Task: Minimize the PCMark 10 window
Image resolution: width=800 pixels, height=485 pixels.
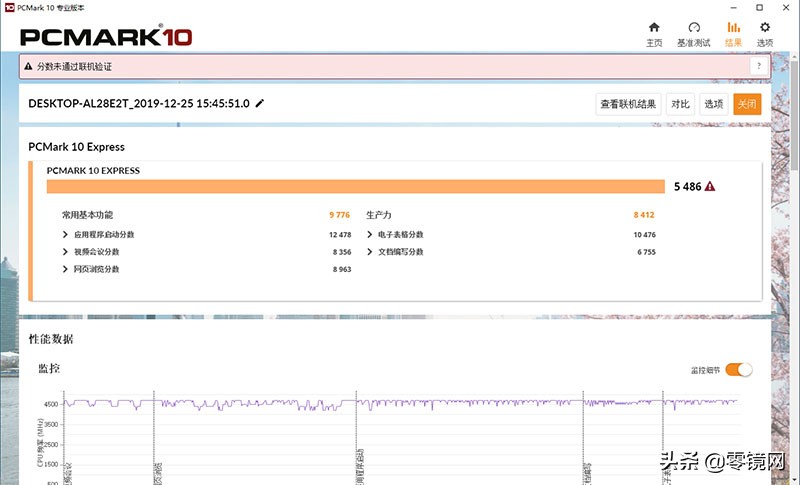Action: click(x=733, y=8)
